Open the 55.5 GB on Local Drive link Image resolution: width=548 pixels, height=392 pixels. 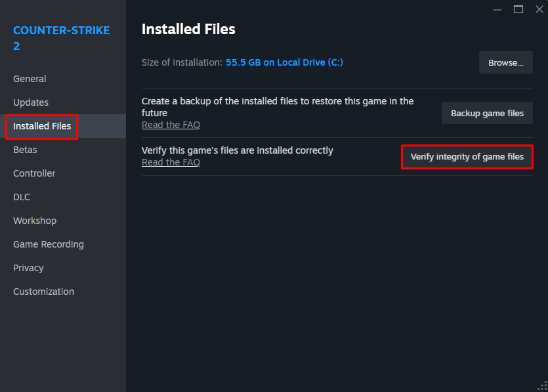click(284, 62)
